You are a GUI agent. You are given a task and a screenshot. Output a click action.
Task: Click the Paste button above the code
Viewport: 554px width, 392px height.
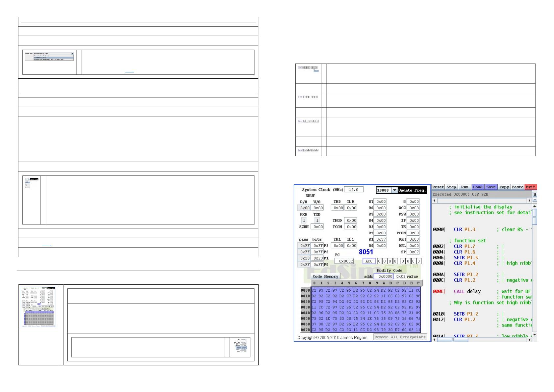(x=517, y=187)
